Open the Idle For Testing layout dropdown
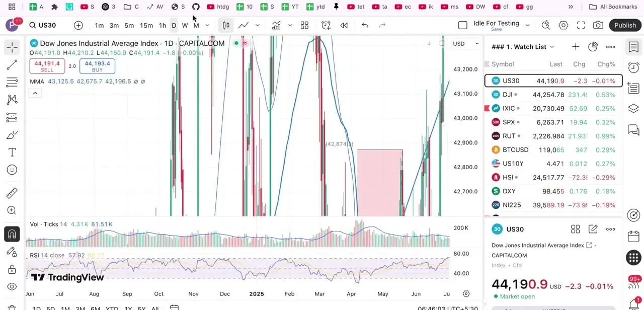 point(527,25)
